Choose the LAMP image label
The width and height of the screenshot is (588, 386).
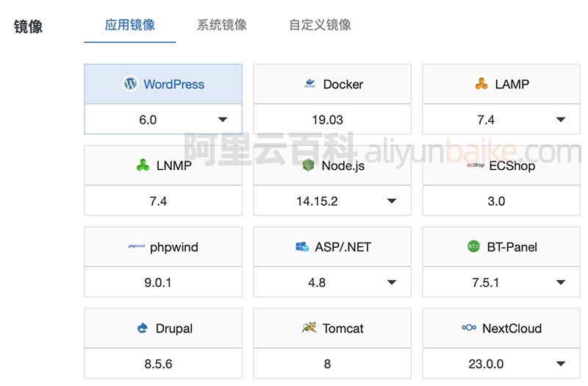[512, 84]
